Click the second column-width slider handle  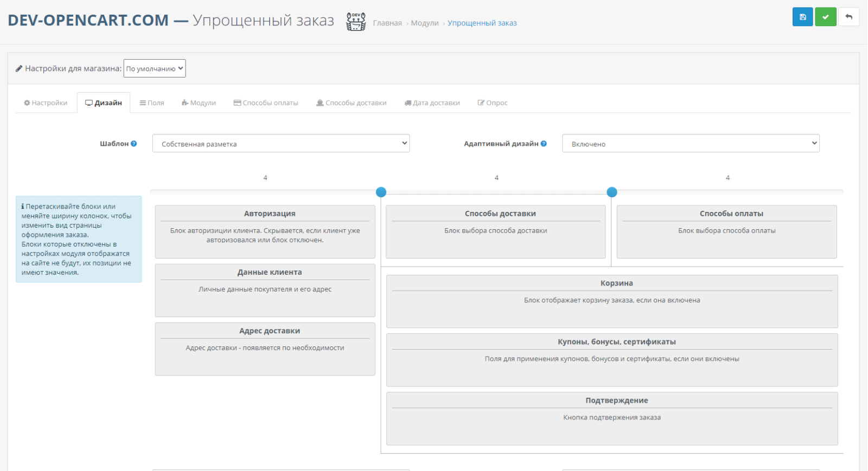click(x=612, y=192)
